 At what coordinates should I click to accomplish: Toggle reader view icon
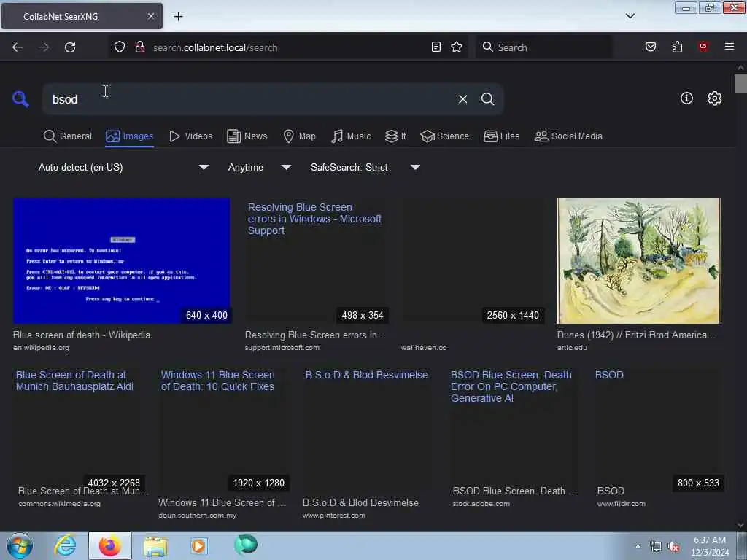pos(436,47)
